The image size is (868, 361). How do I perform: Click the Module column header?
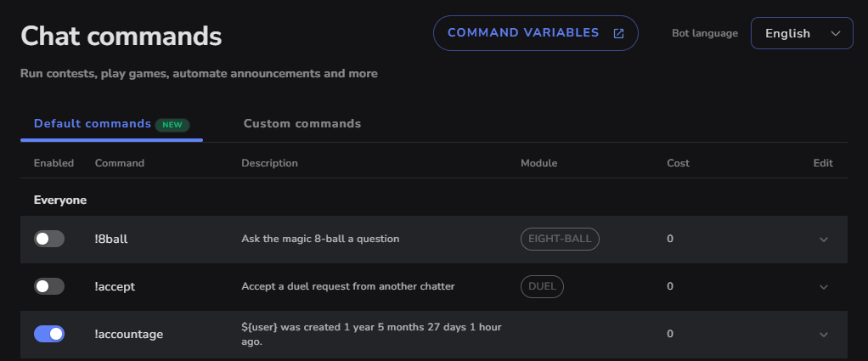538,163
